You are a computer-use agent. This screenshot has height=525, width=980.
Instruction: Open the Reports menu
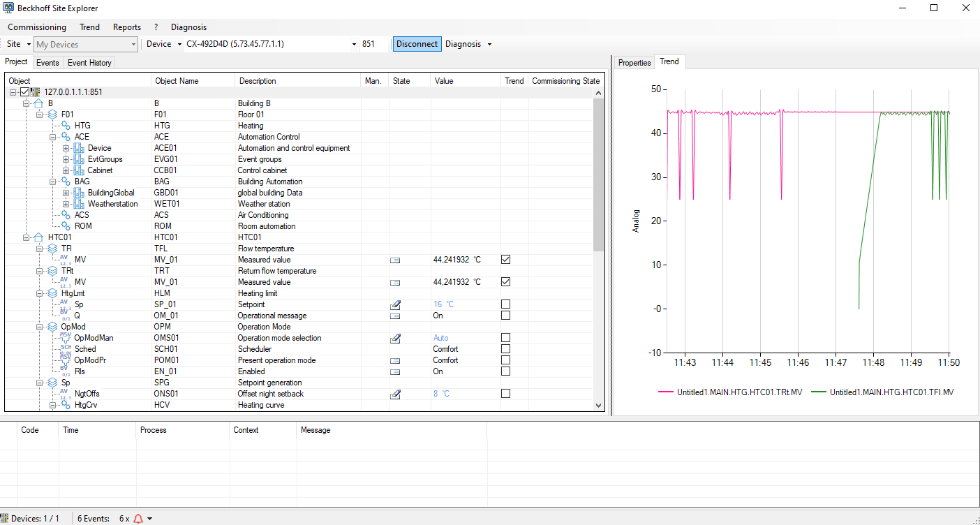click(x=127, y=27)
